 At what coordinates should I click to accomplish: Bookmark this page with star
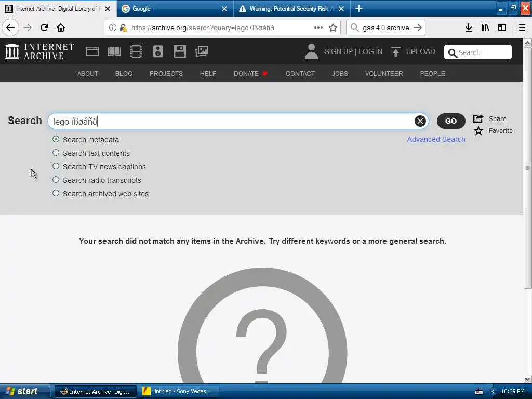[x=333, y=28]
